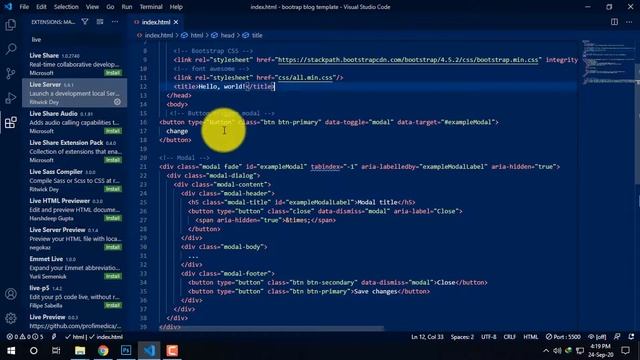640x360 pixels.
Task: Install the Live Sass Compiler extension
Action: tap(113, 189)
